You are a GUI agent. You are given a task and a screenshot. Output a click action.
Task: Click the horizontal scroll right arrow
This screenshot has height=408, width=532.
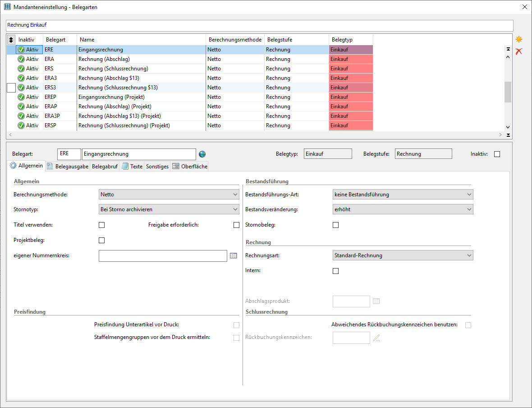pyautogui.click(x=500, y=135)
